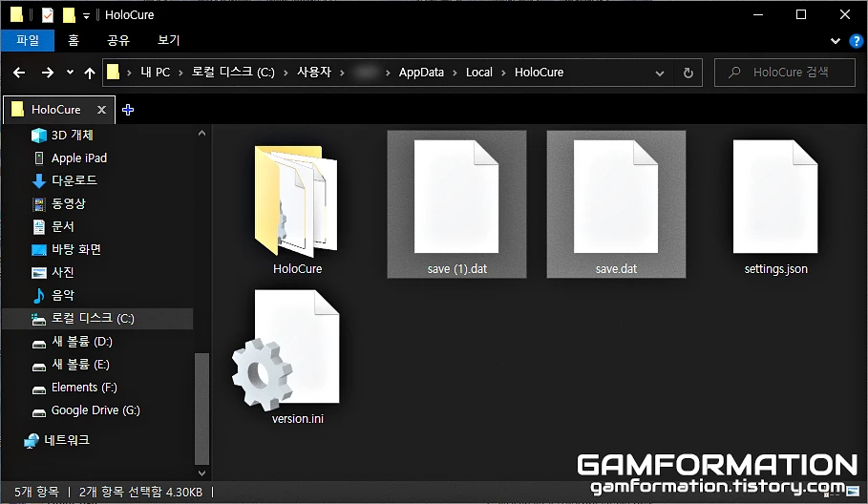The height and width of the screenshot is (504, 868).
Task: Open the HoloCure folder icon
Action: tap(296, 201)
